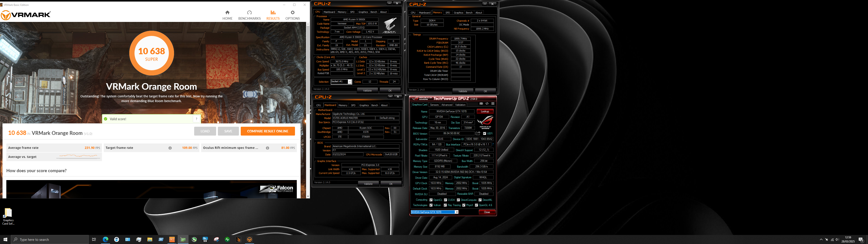Switch to Validation tab in GPU-Z
Viewport: 868px width, 244px height.
(460, 105)
